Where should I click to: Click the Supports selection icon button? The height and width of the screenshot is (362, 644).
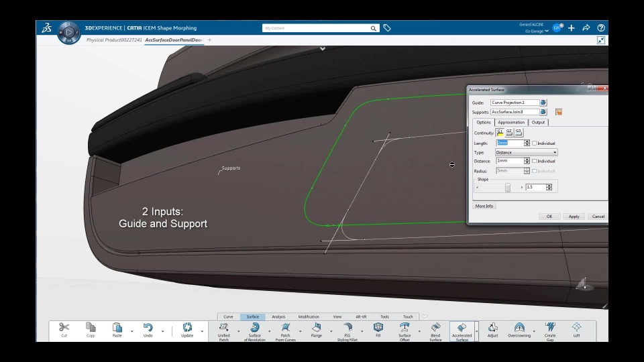tap(543, 112)
